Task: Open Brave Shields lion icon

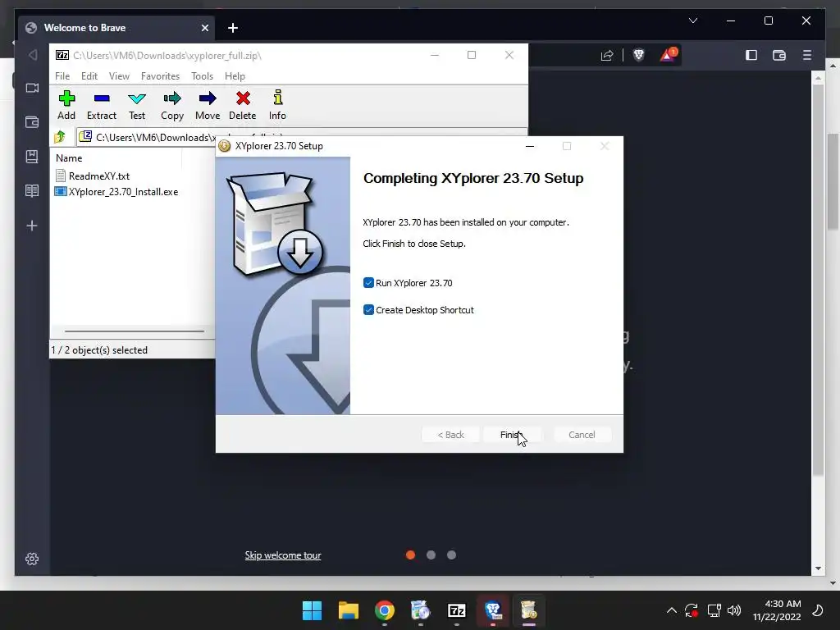Action: click(638, 55)
